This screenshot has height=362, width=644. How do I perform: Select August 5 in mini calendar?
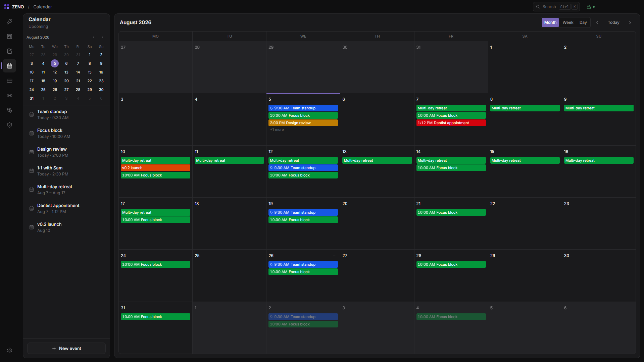55,63
